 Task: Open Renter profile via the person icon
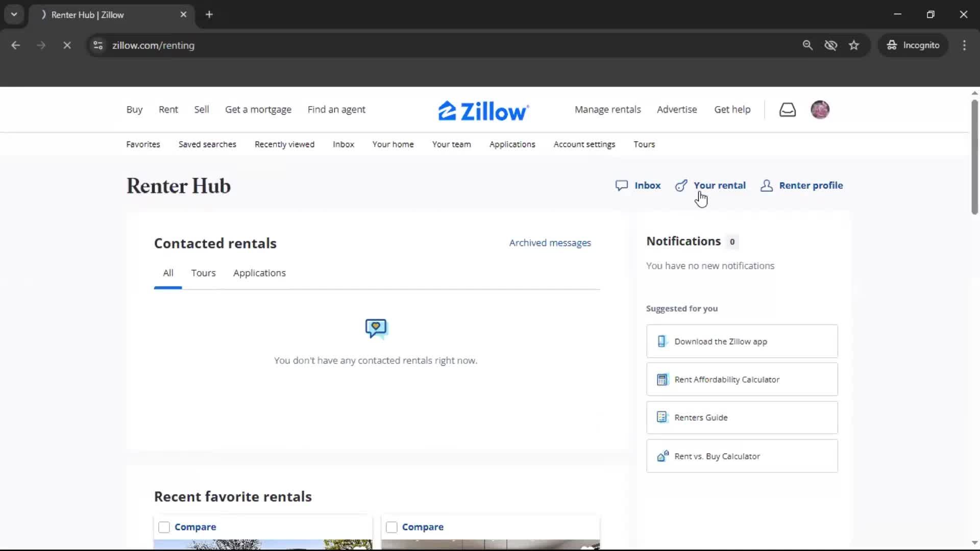[x=767, y=185]
